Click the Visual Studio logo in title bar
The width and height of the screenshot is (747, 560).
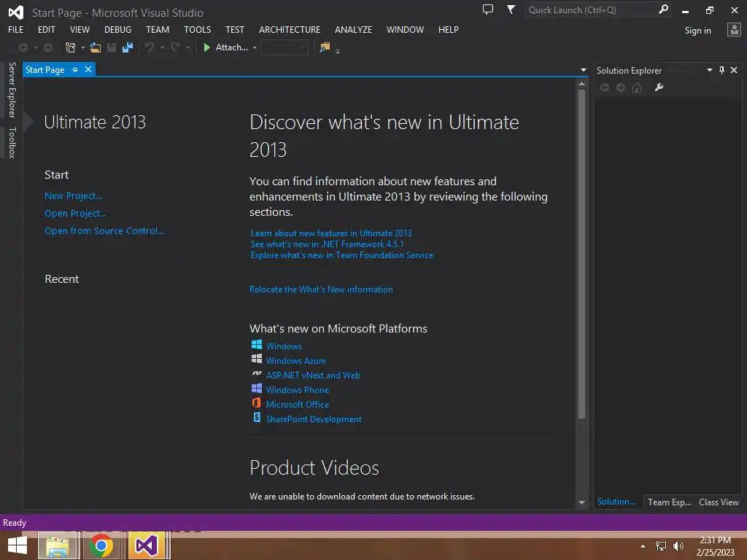16,12
